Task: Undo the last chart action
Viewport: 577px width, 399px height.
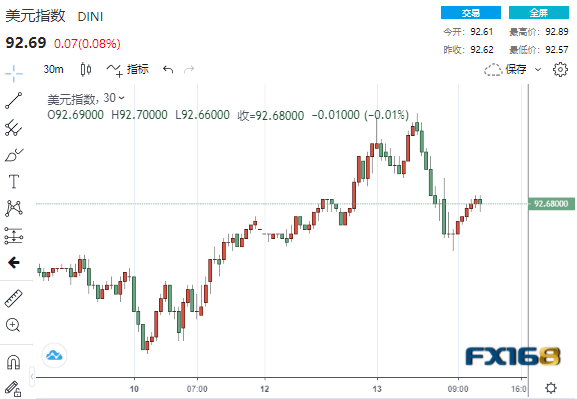Action: 168,69
